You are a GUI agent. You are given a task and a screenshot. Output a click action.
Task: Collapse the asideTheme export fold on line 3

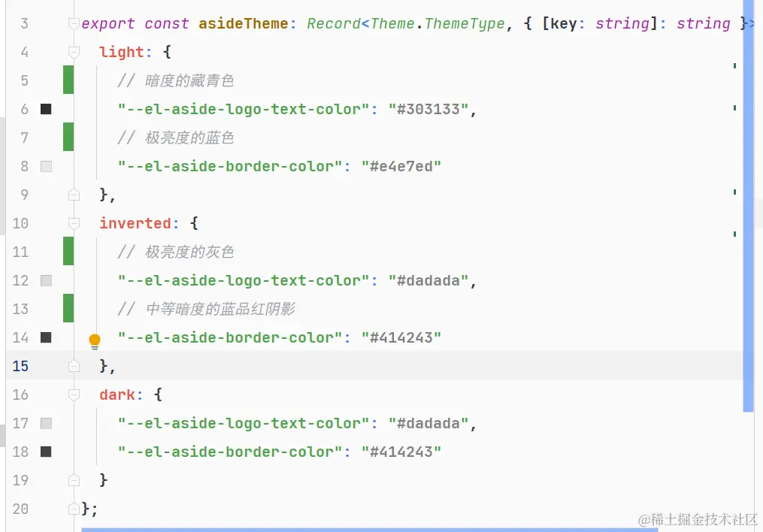(74, 23)
